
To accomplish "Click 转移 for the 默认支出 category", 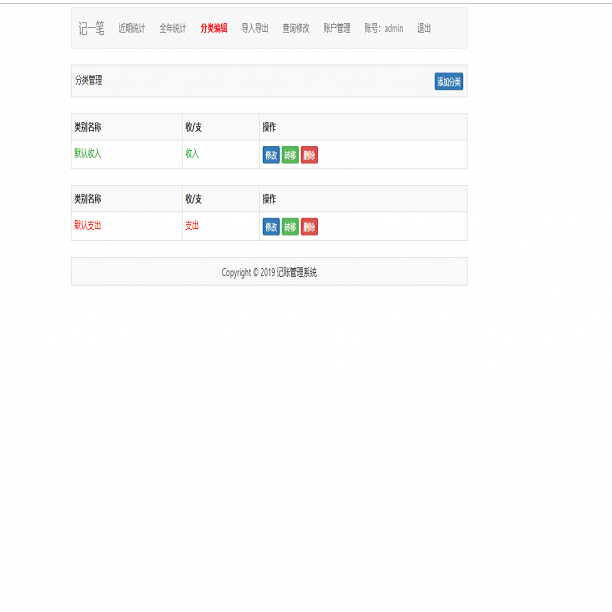I will tap(290, 227).
